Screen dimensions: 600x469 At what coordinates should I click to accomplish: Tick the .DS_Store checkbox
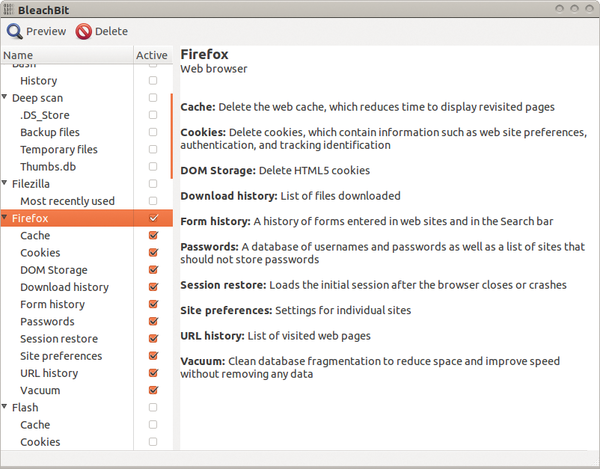click(153, 115)
